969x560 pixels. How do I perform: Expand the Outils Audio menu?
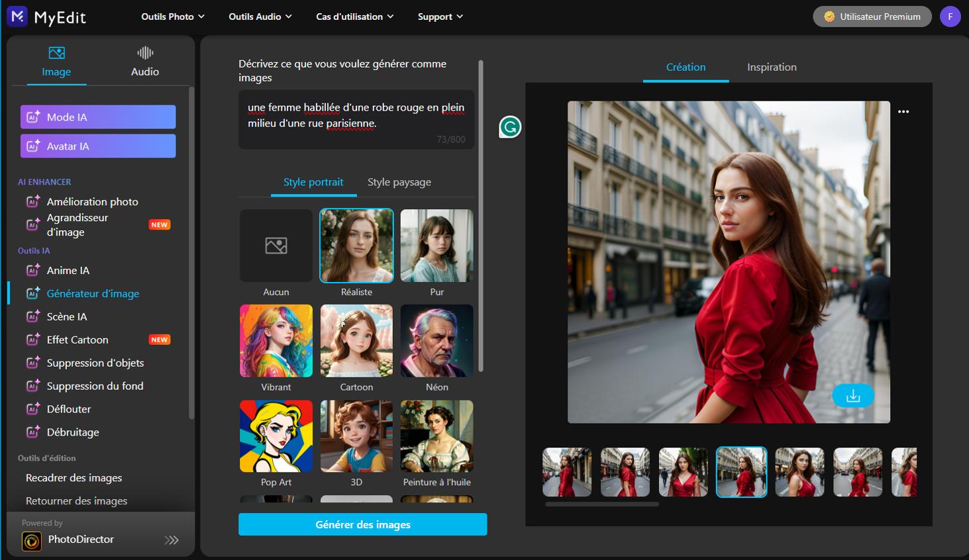(x=260, y=17)
